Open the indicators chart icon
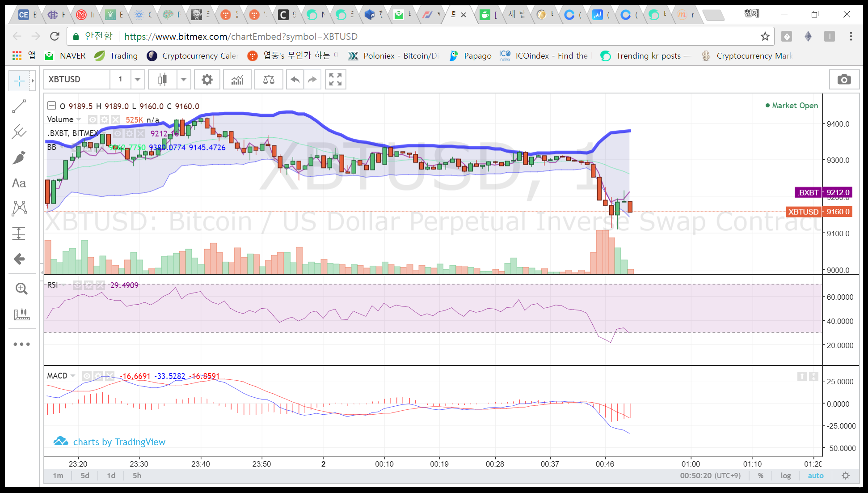This screenshot has width=868, height=493. (x=237, y=80)
